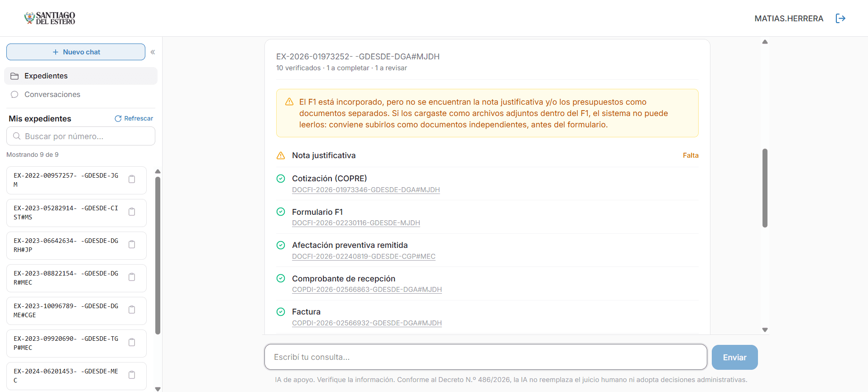Click the expedientes list scroll down arrow
This screenshot has width=868, height=392.
tap(158, 389)
